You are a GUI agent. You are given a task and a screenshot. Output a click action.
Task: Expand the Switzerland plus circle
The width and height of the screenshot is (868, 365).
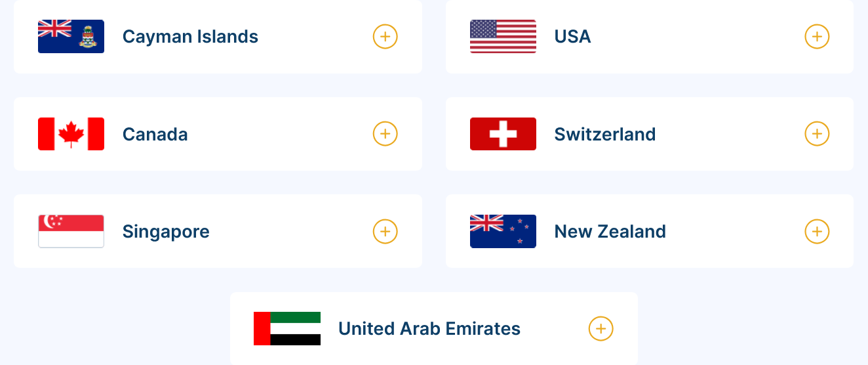coord(817,134)
